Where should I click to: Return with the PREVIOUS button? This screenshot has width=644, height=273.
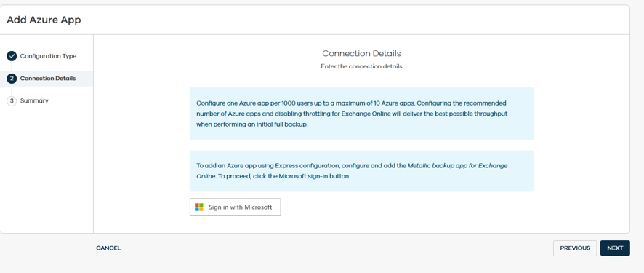point(575,248)
